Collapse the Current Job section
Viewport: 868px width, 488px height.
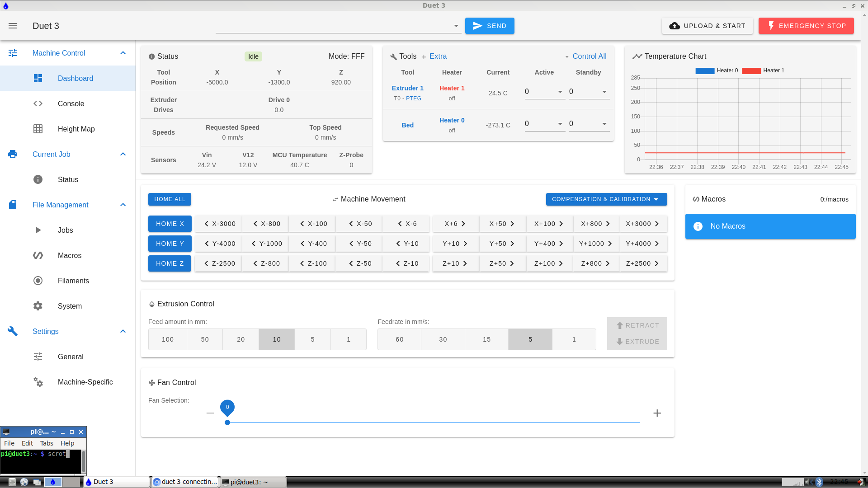pyautogui.click(x=123, y=154)
